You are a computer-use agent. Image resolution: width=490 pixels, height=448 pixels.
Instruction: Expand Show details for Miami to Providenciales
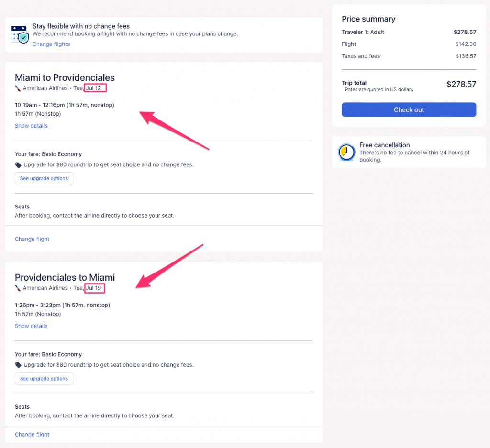click(31, 126)
